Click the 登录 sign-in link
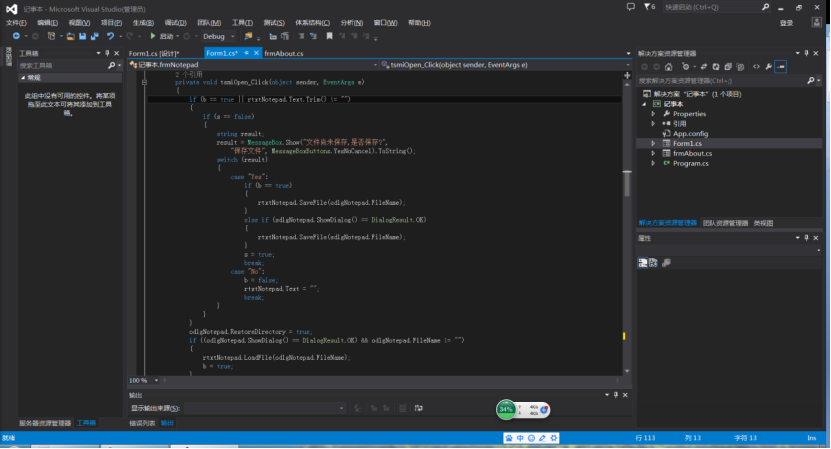831x449 pixels. click(786, 23)
